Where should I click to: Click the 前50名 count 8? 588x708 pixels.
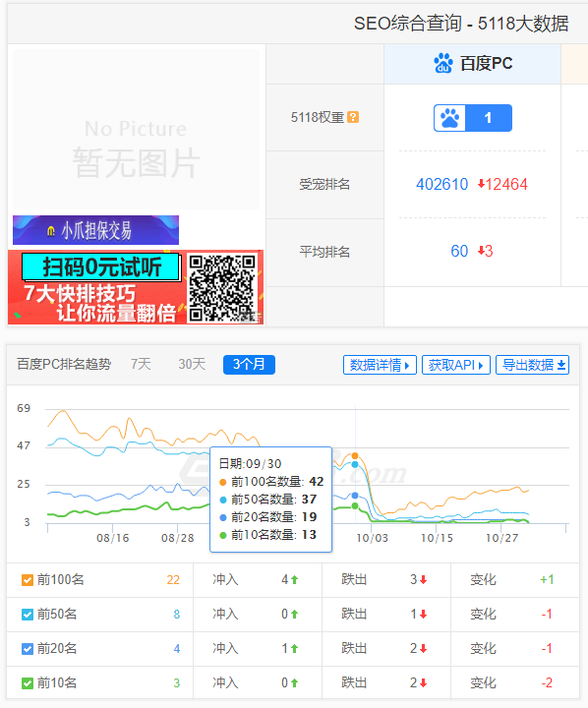177,615
